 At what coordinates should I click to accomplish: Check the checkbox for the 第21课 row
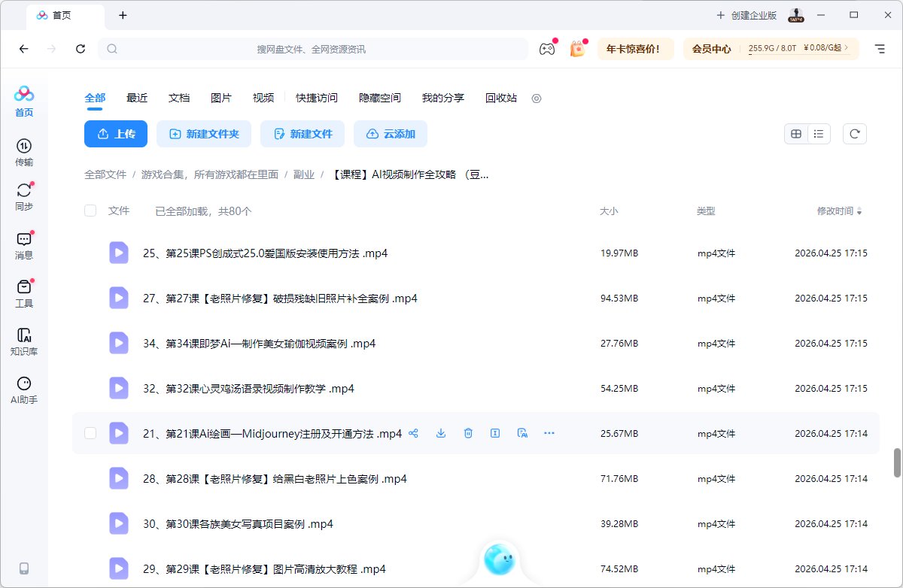point(90,433)
